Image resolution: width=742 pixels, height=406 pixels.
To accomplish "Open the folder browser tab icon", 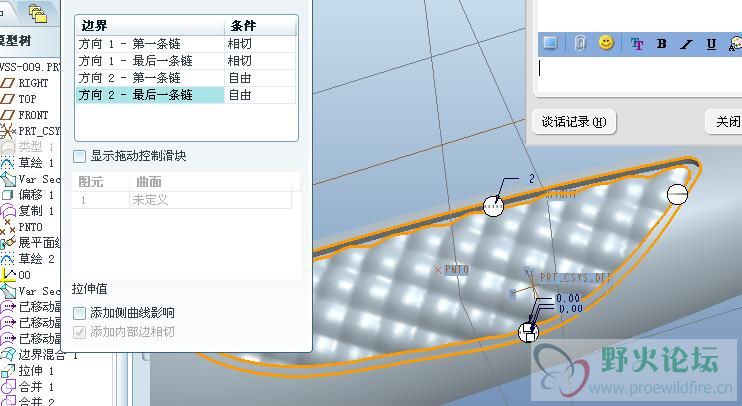I will tap(38, 13).
